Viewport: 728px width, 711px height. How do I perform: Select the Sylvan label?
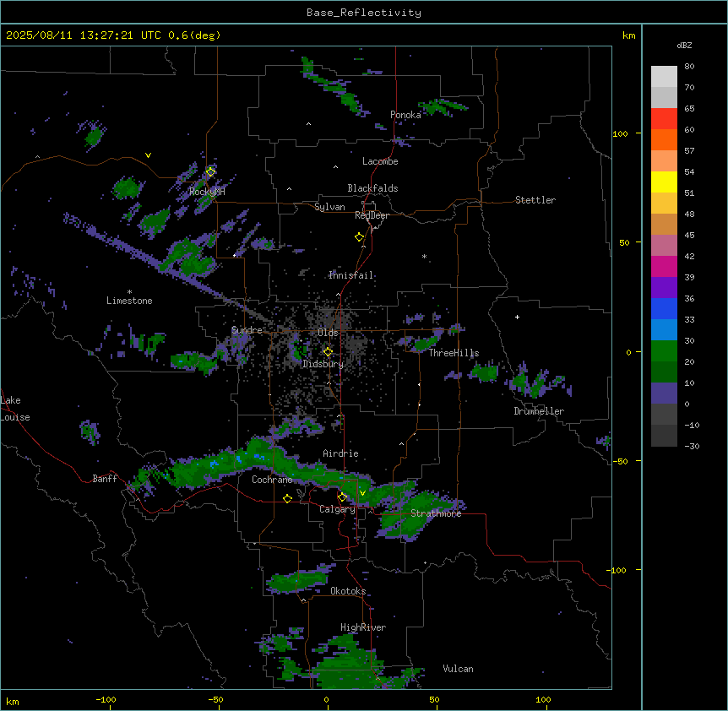tap(329, 207)
